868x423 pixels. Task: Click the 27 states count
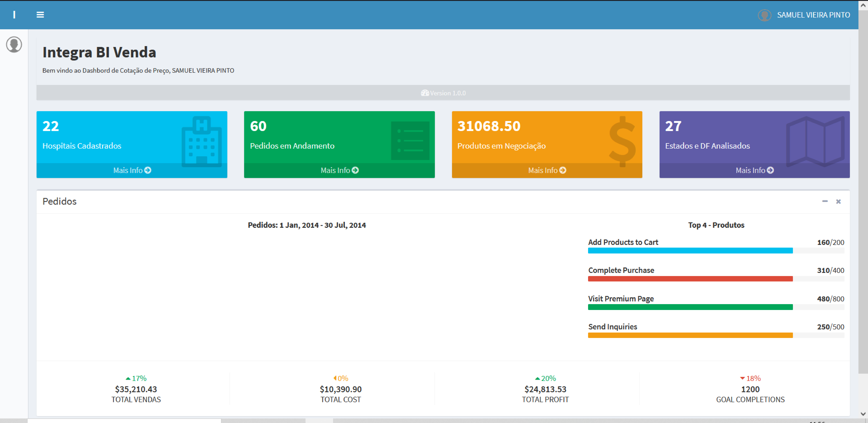pos(673,126)
